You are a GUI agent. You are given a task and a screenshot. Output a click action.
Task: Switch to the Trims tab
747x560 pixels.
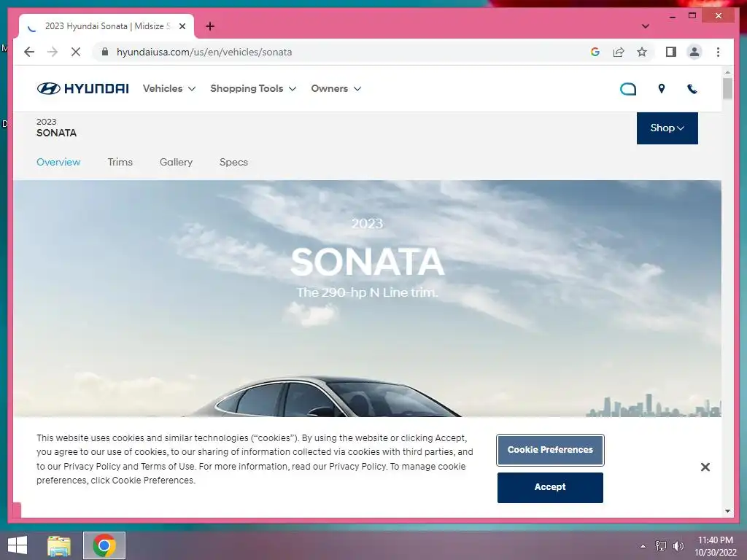[x=120, y=162]
